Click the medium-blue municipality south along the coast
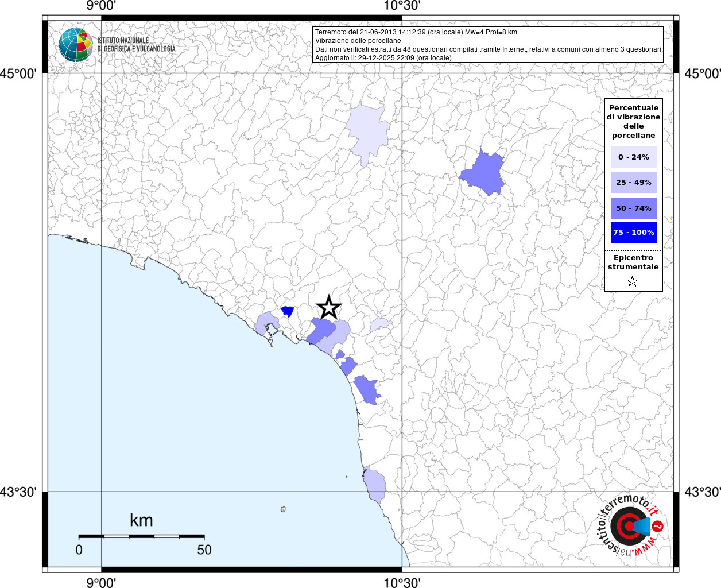 point(367,390)
